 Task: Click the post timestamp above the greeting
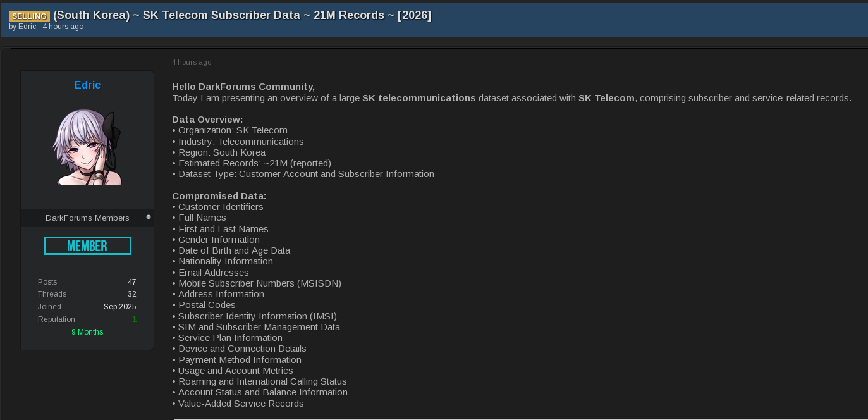tap(192, 62)
